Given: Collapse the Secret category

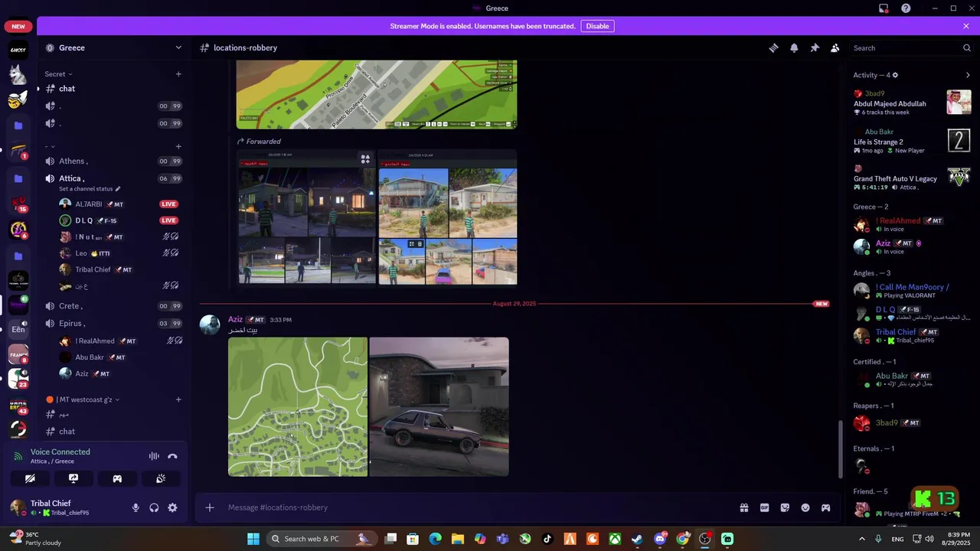Looking at the screenshot, I should click(58, 74).
